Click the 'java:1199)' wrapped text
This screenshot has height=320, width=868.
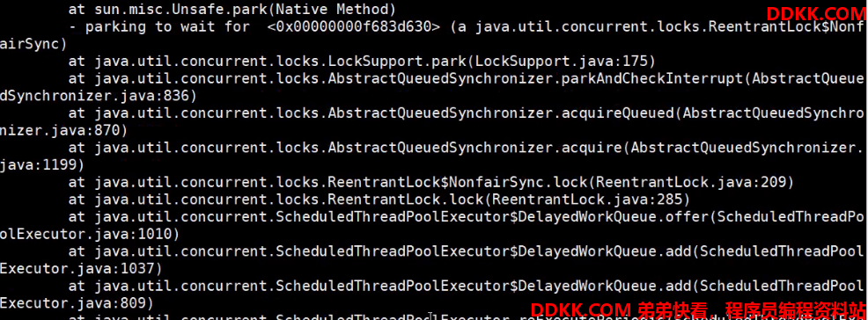coord(42,164)
